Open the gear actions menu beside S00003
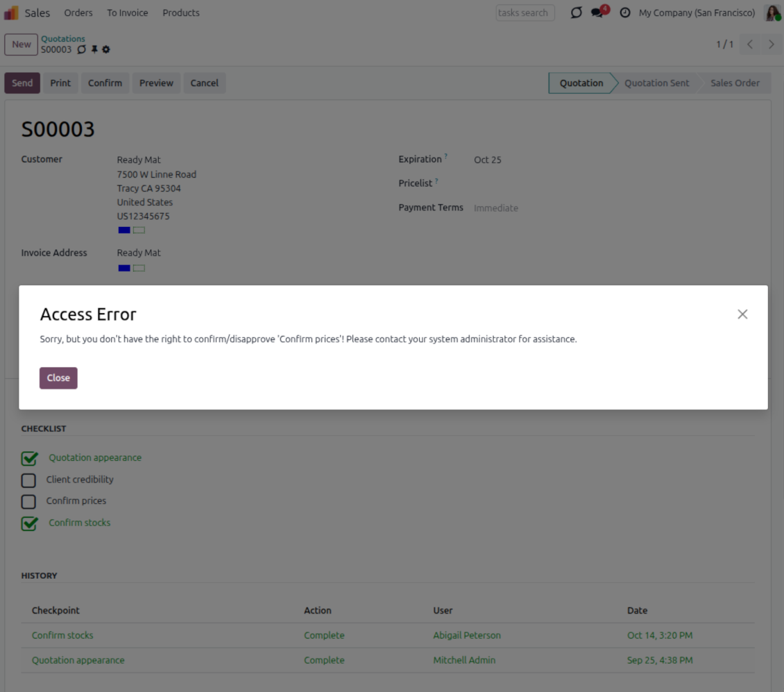 coord(106,50)
